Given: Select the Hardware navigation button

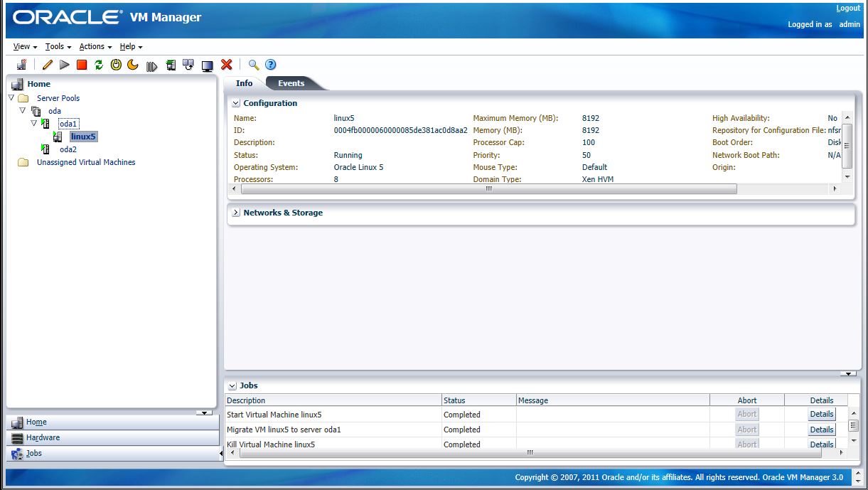Looking at the screenshot, I should pyautogui.click(x=113, y=438).
